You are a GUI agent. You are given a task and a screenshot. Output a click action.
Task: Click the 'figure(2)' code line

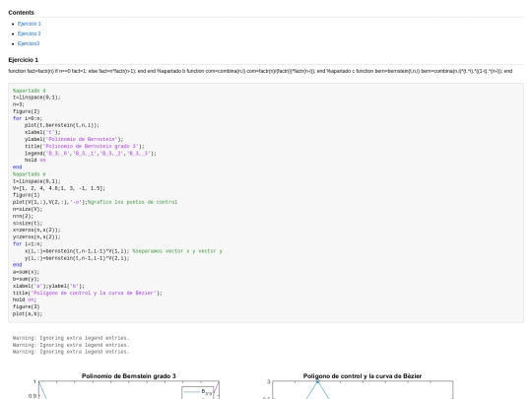pyautogui.click(x=27, y=111)
